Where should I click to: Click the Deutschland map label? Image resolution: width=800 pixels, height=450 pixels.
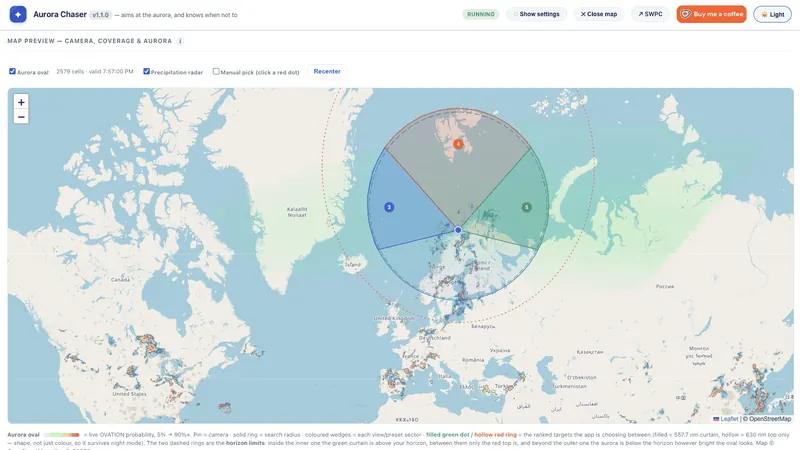tap(435, 338)
